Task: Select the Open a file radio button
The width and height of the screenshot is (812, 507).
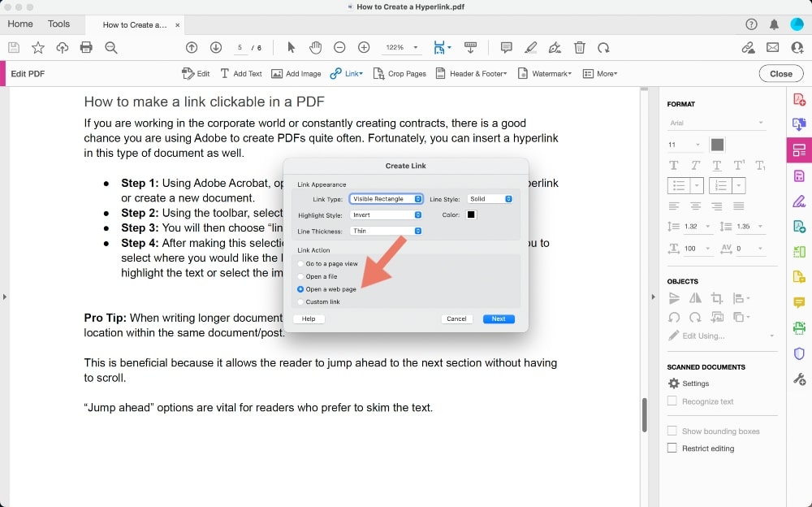Action: point(300,276)
